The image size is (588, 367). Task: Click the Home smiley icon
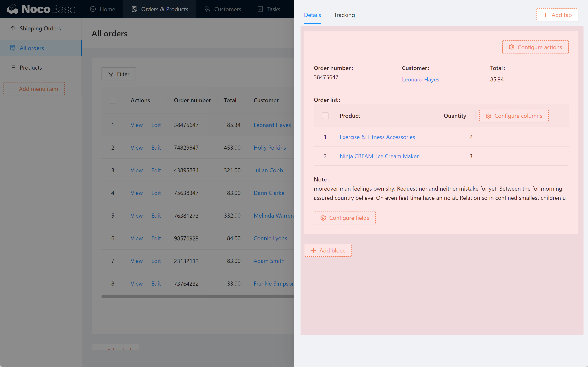pyautogui.click(x=93, y=9)
